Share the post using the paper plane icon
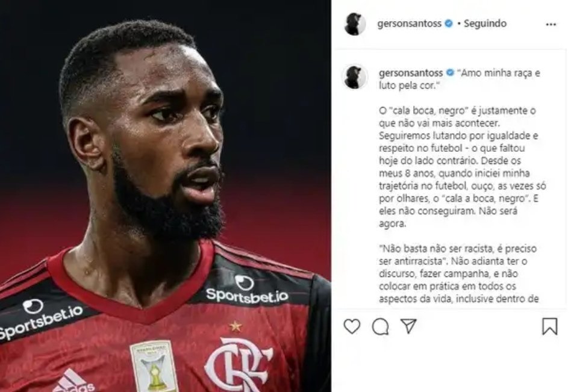This screenshot has height=392, width=574. (x=408, y=326)
